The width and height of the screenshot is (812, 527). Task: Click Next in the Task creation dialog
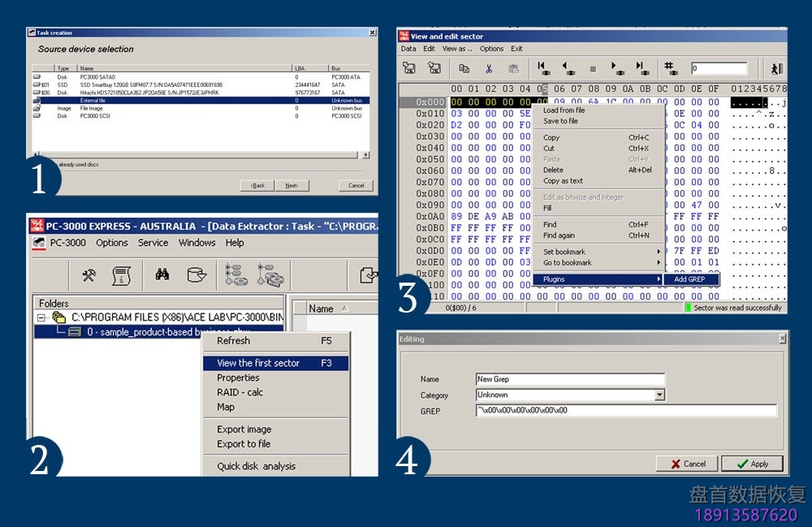(291, 185)
